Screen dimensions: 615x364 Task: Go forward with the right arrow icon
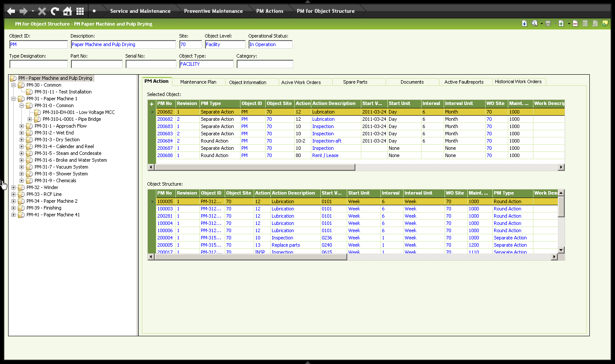(x=23, y=11)
